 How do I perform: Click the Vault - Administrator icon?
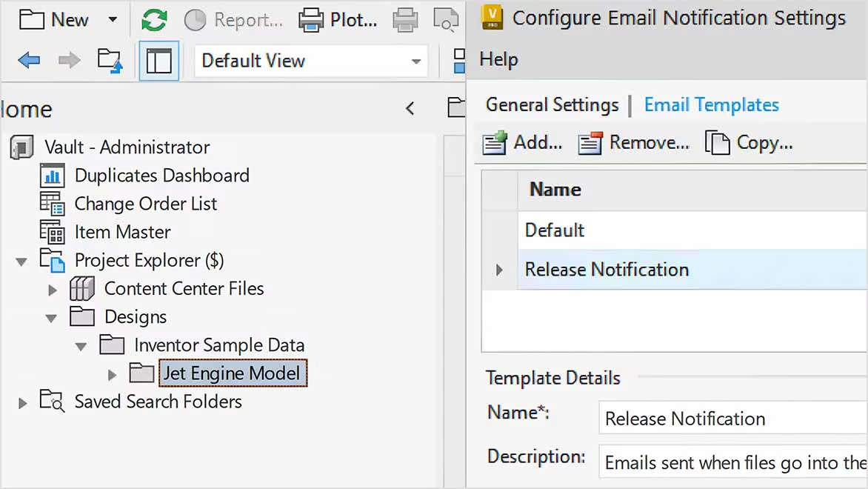point(21,147)
